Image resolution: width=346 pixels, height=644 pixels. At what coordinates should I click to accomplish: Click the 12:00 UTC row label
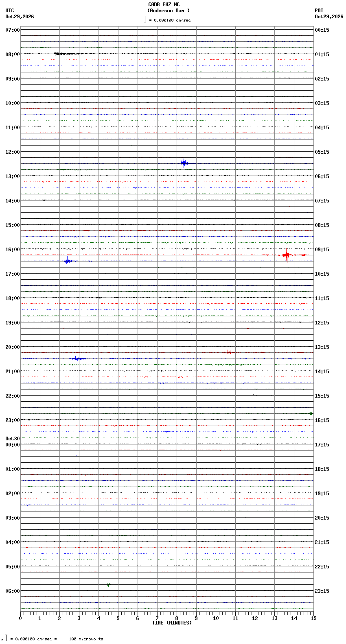point(13,152)
